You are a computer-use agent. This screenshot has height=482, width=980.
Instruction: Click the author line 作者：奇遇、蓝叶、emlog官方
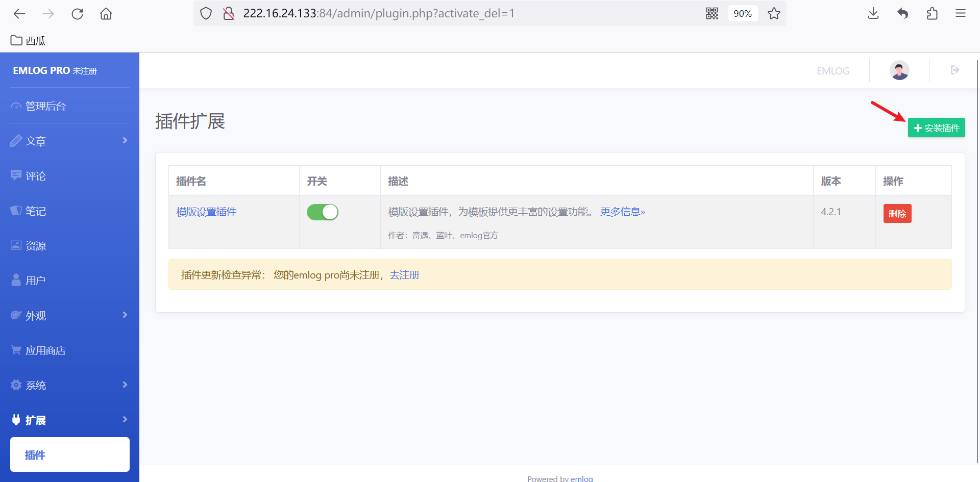tap(443, 235)
